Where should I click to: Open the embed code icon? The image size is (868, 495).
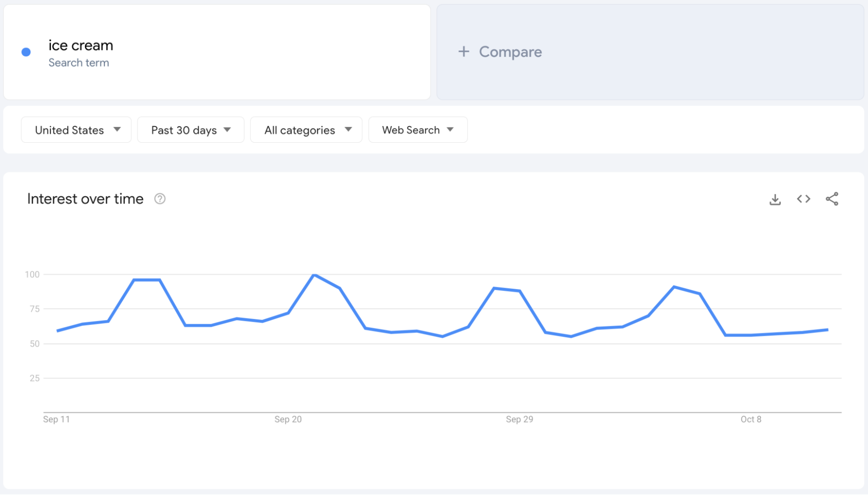click(x=804, y=199)
